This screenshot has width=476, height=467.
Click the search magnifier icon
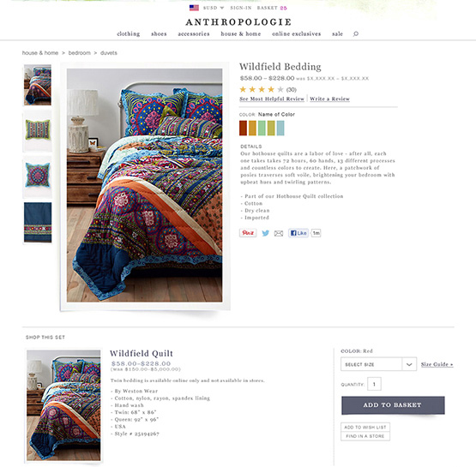(x=355, y=33)
